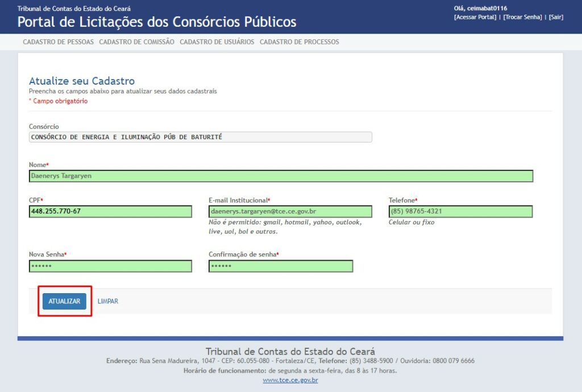582x392 pixels.
Task: Open the CADASTRO DE PROCESSOS menu
Action: [300, 42]
